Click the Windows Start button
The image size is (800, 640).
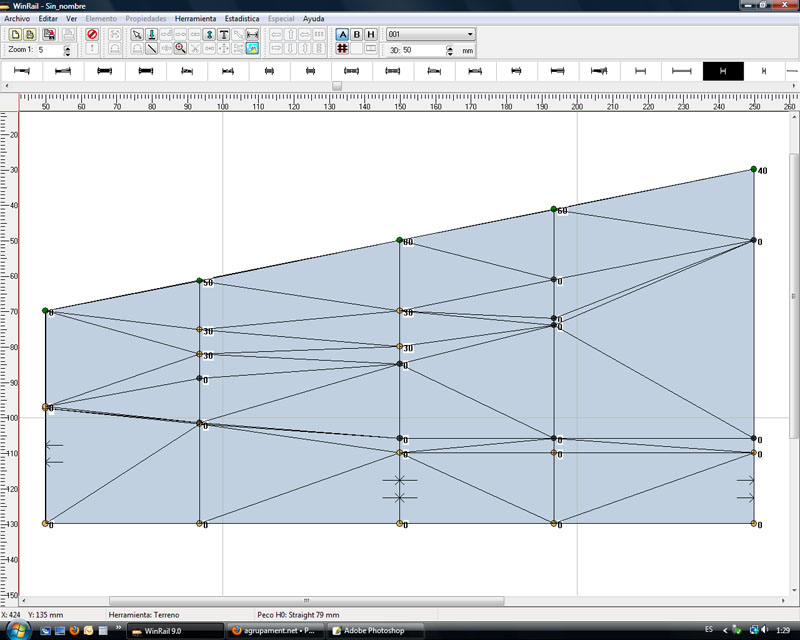coord(17,630)
